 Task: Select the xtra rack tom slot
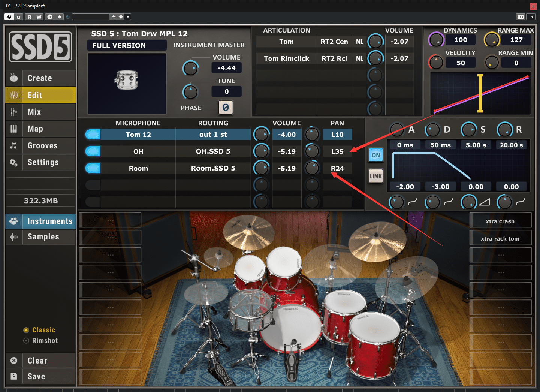tap(500, 239)
